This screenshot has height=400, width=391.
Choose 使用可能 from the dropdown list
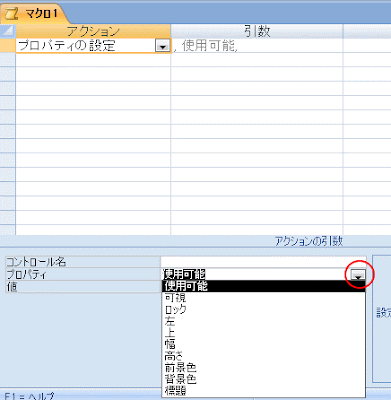pyautogui.click(x=263, y=286)
